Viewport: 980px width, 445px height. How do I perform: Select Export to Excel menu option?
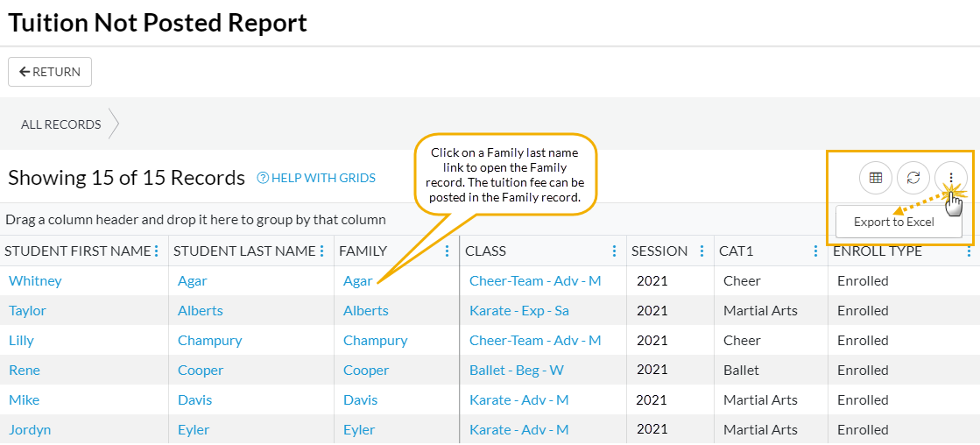893,222
